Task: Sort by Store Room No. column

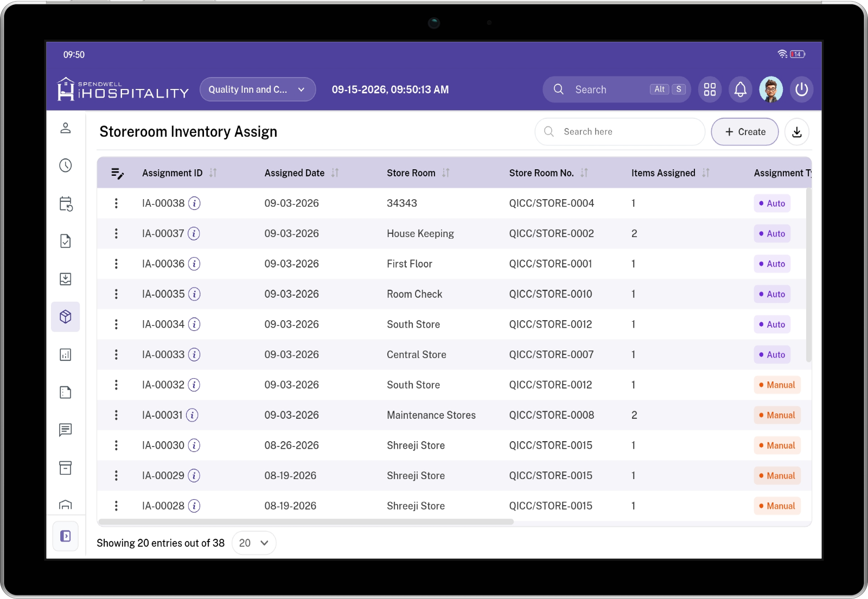Action: 584,173
